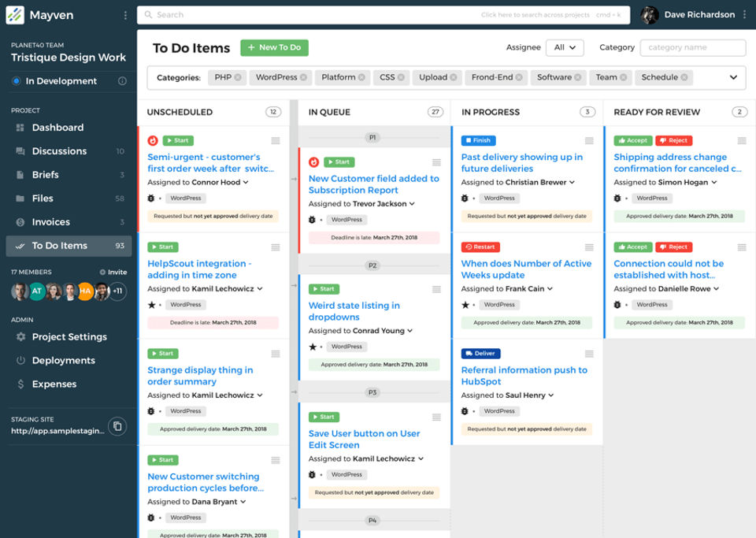Click Start on HelpScout integration card

click(163, 247)
